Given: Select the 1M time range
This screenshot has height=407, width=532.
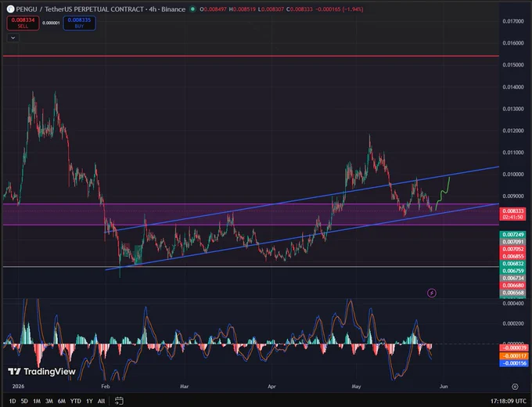Looking at the screenshot, I should coord(37,401).
